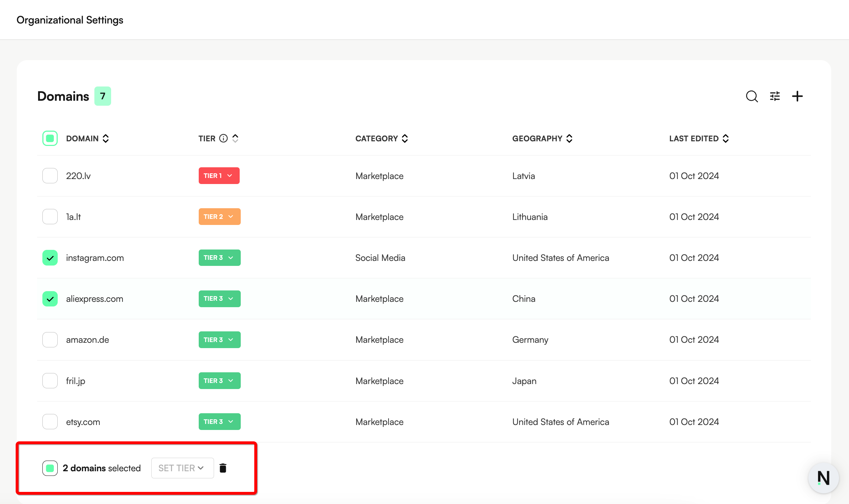
Task: Uncheck the instagram.com checkbox
Action: tap(50, 258)
